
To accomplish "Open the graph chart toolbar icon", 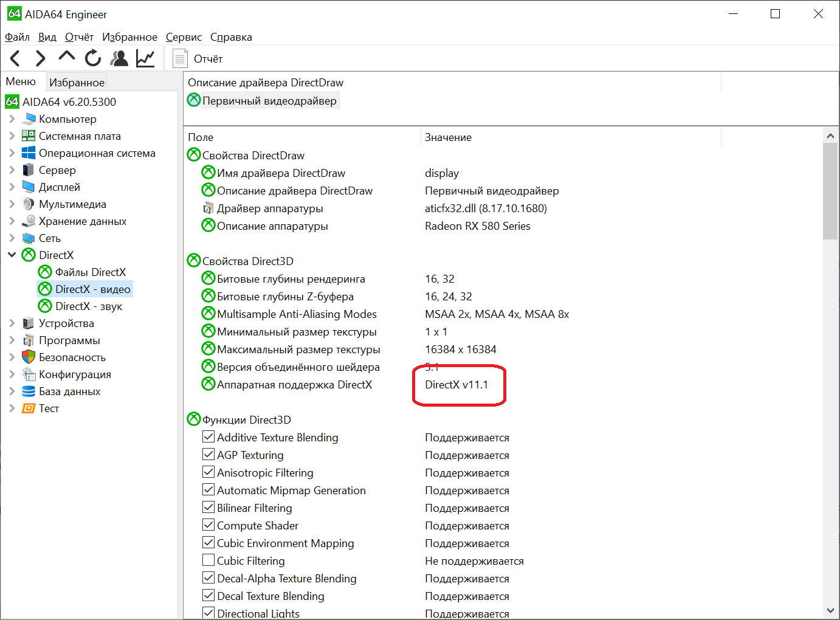I will pyautogui.click(x=145, y=58).
